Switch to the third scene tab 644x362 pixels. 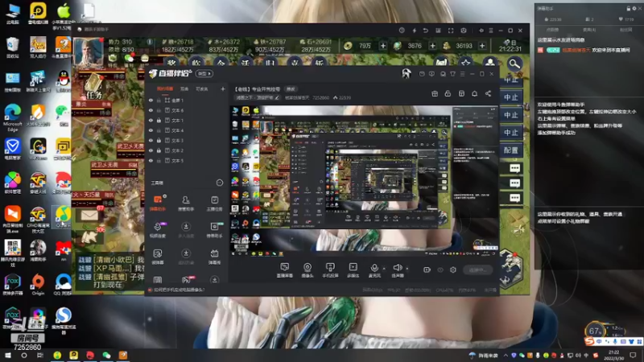[201, 88]
